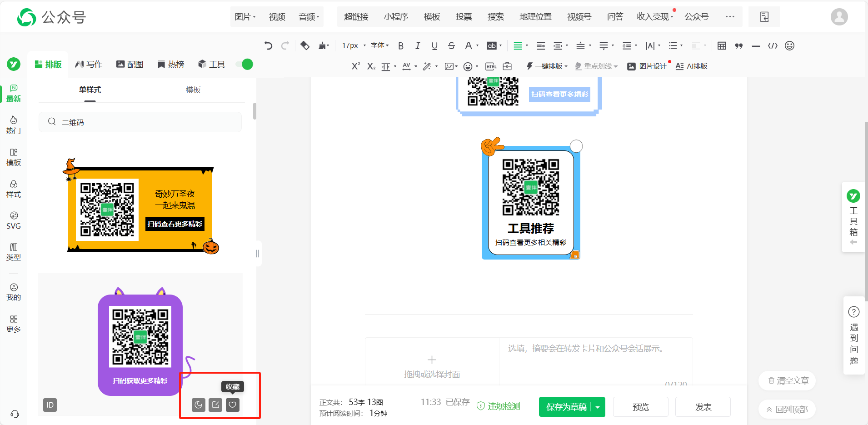Insert a 超链接 hyperlink
The width and height of the screenshot is (868, 425).
click(x=356, y=17)
